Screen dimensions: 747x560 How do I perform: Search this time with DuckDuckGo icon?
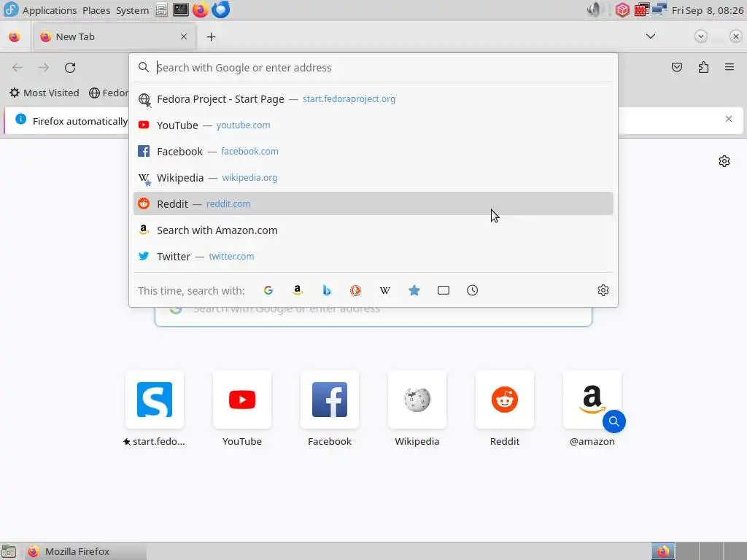pos(355,290)
